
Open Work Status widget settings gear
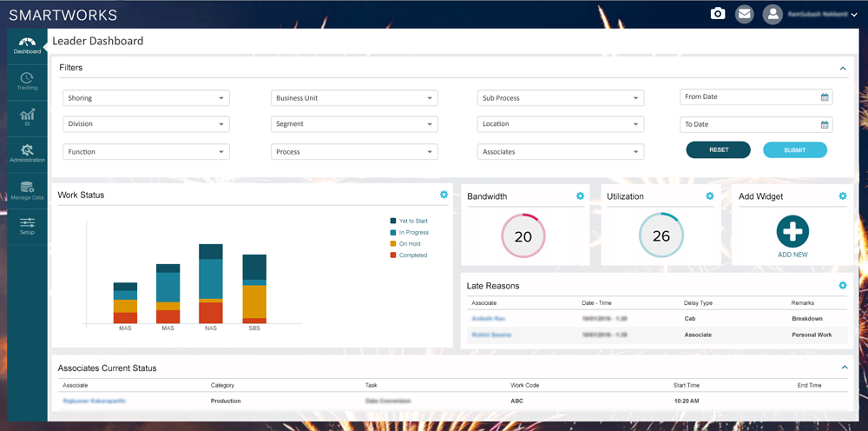444,195
